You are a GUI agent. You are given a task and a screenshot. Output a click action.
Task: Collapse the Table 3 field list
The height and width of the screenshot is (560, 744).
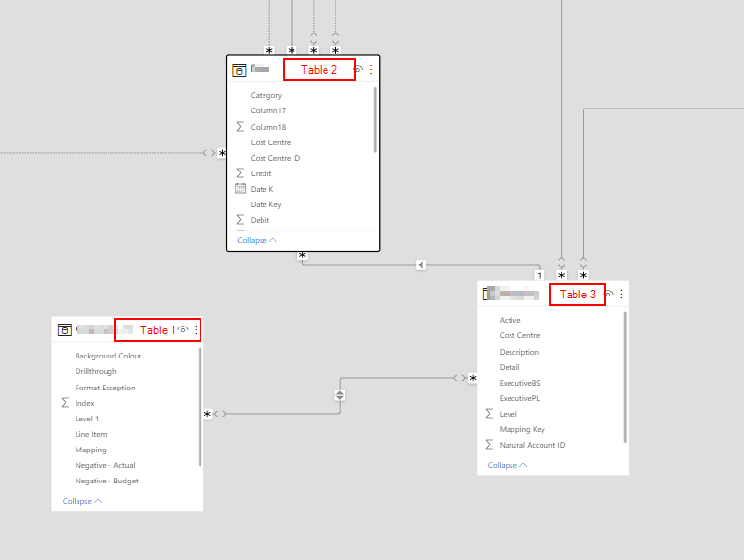click(x=508, y=465)
